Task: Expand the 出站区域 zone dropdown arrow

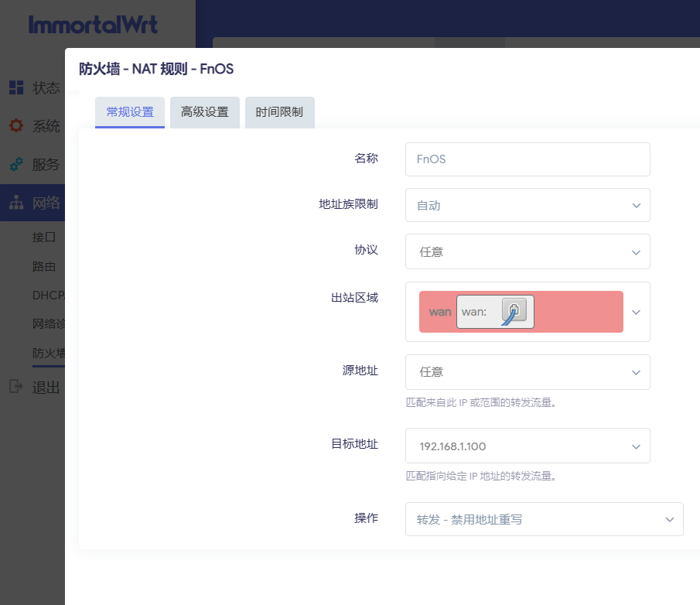Action: click(x=636, y=312)
